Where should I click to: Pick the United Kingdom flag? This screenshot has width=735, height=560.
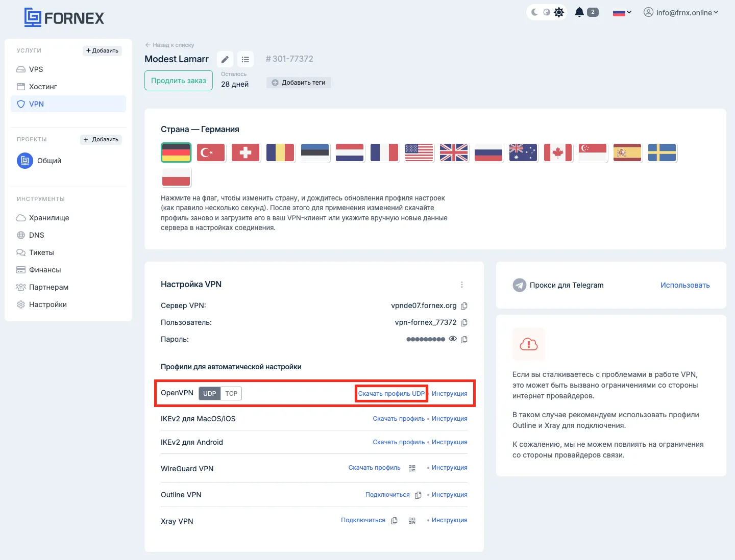[x=454, y=152]
